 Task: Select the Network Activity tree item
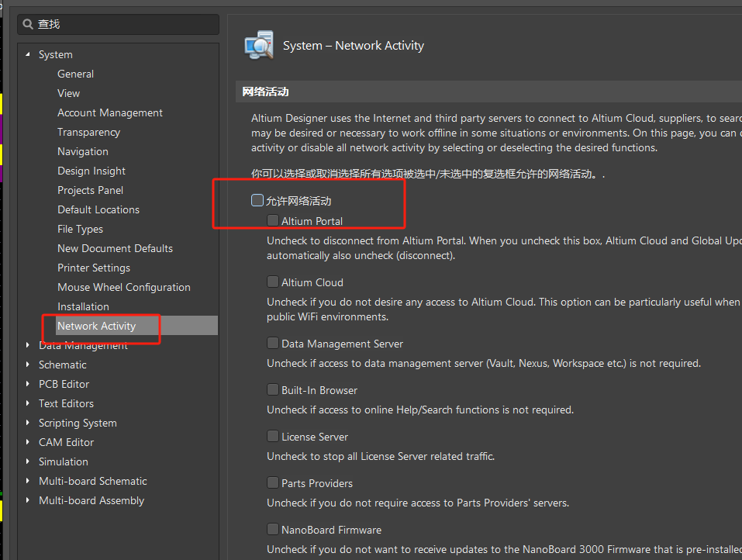(x=97, y=326)
